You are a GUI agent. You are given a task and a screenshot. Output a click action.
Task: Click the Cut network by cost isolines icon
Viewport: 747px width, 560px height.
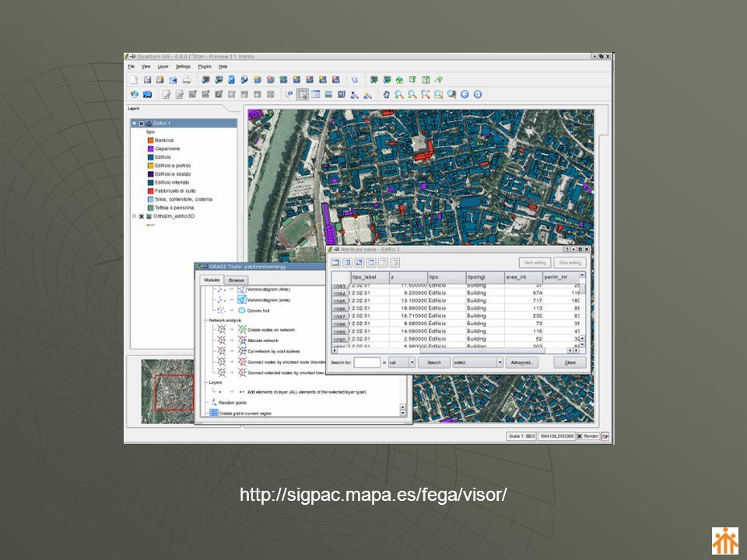pyautogui.click(x=242, y=351)
